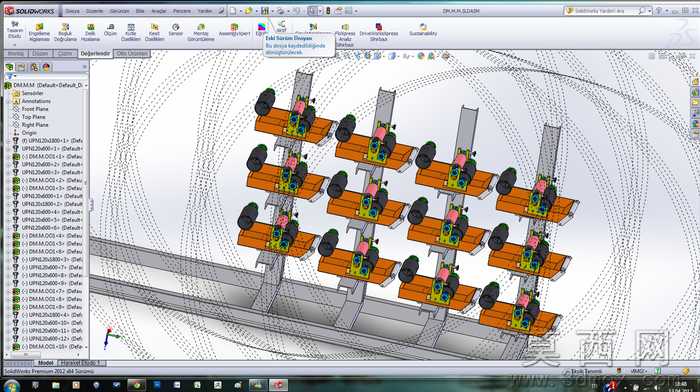
Task: Click the Edit Appearance sphere in view toolbar
Action: pos(421,56)
